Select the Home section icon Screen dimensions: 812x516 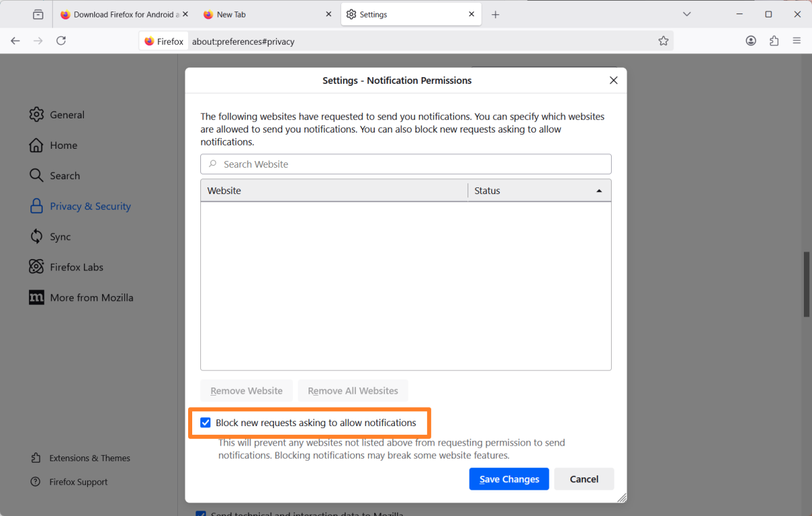tap(64, 145)
